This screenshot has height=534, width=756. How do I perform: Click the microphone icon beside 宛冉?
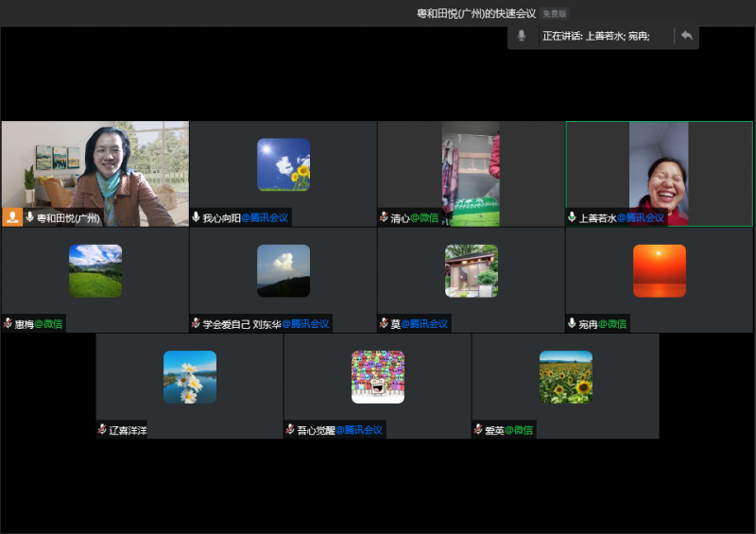[x=572, y=323]
